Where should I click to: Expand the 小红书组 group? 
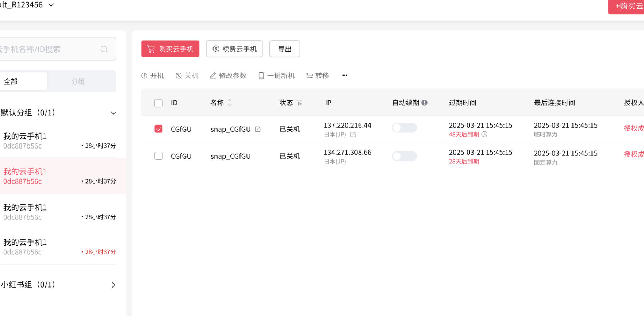(x=114, y=285)
